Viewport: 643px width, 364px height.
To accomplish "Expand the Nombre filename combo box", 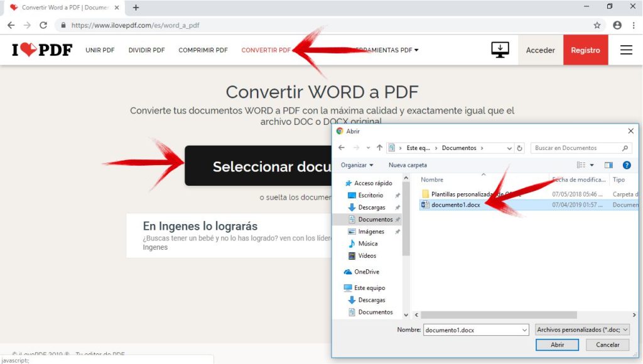I will pos(525,329).
